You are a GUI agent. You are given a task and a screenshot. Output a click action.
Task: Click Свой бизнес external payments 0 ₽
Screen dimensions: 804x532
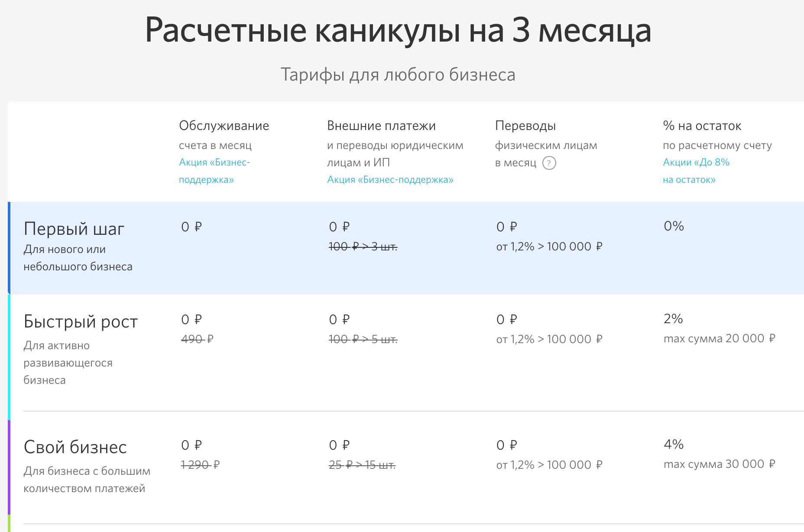click(x=339, y=445)
